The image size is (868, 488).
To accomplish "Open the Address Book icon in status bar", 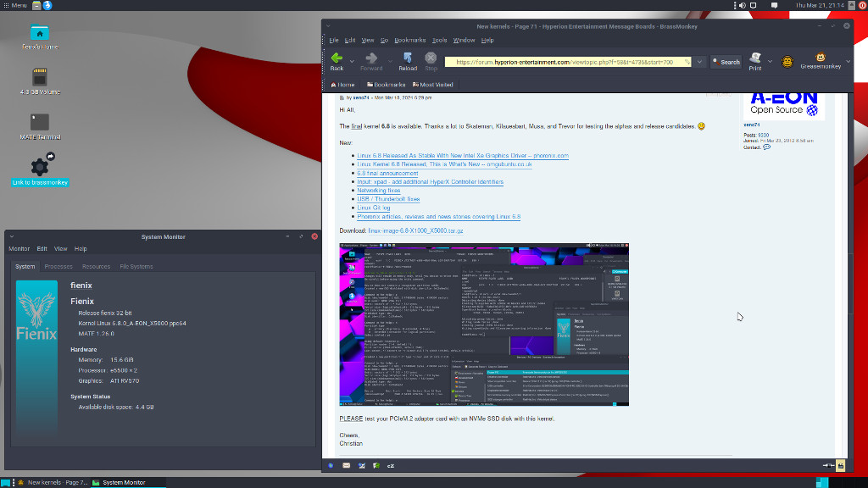I will [x=376, y=466].
